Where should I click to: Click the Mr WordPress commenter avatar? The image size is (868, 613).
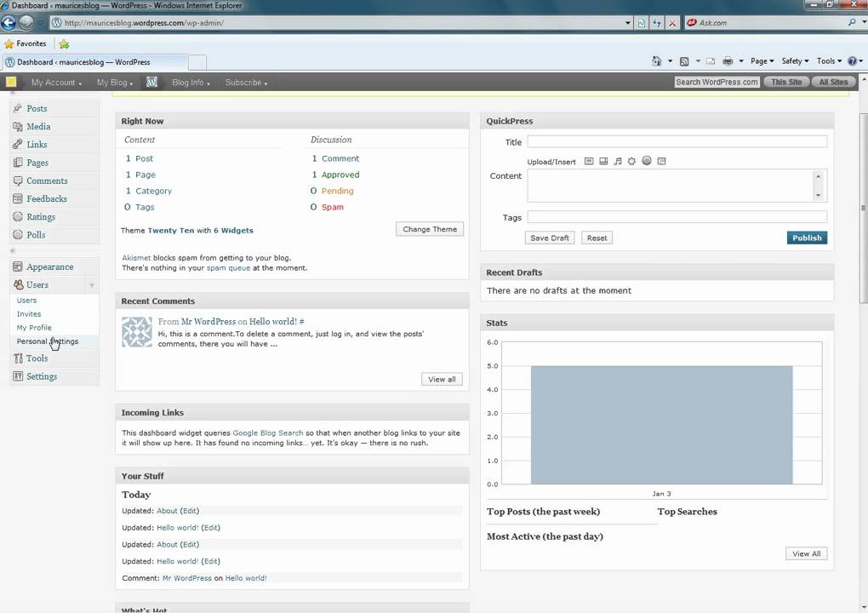137,332
